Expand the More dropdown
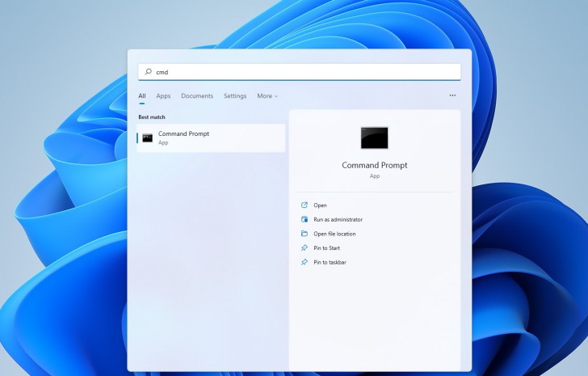588x376 pixels. 267,96
